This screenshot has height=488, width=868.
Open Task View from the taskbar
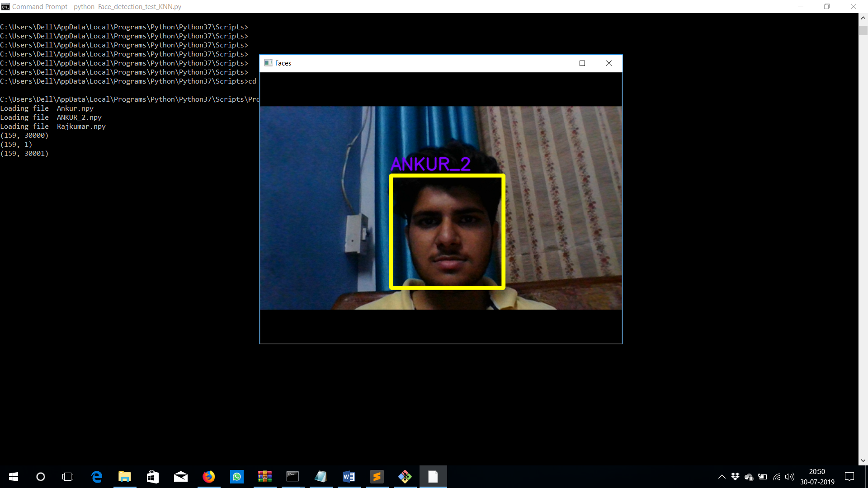68,477
